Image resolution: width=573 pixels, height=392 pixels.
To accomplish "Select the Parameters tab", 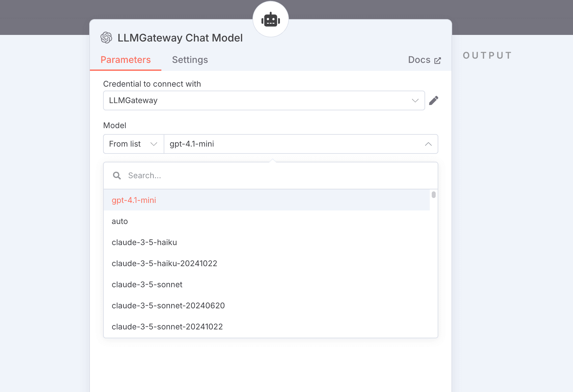I will tap(125, 60).
